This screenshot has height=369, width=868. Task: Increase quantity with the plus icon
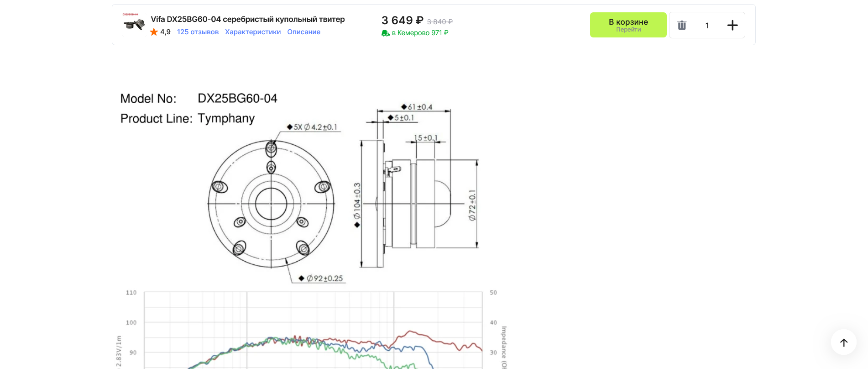click(732, 26)
